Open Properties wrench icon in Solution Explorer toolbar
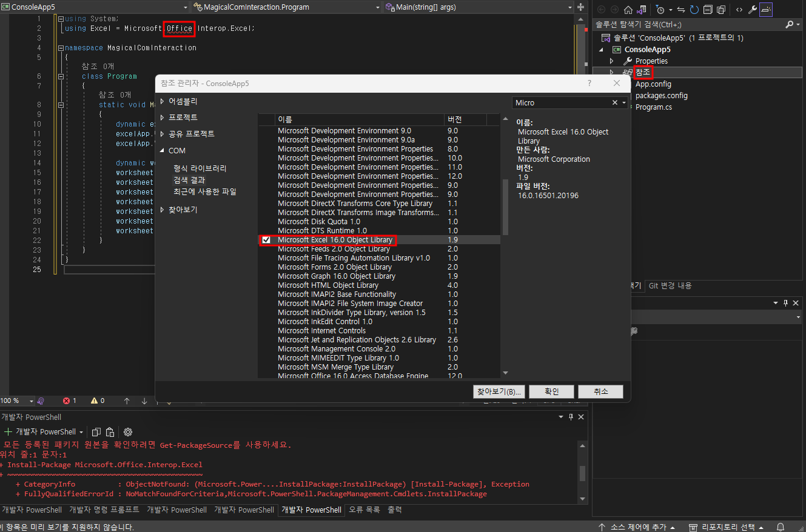806x532 pixels. [753, 10]
